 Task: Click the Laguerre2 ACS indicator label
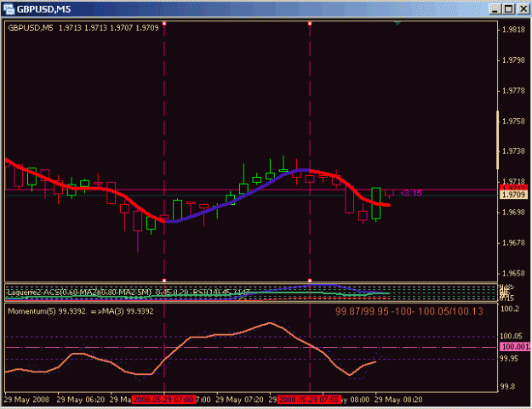coord(129,293)
